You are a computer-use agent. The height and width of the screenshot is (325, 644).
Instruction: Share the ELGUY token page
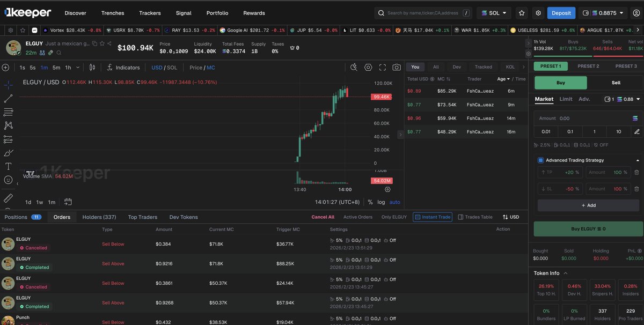(x=109, y=43)
